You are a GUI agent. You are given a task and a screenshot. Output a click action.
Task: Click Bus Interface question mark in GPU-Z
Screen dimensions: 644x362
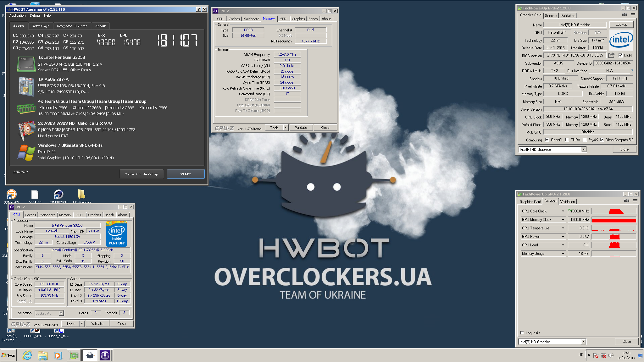coord(632,71)
